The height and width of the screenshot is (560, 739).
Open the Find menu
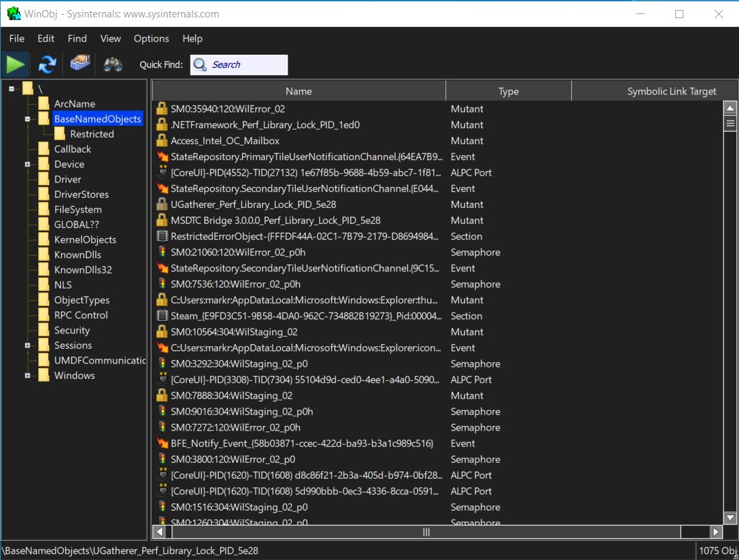tap(77, 39)
